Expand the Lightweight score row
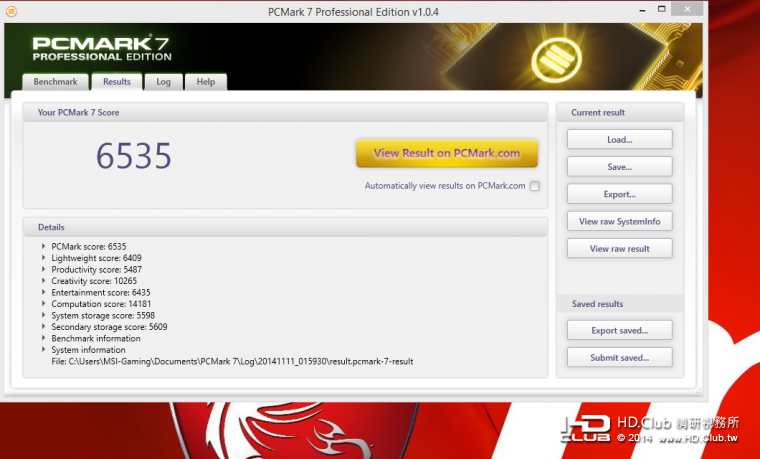The image size is (760, 459). click(x=44, y=258)
